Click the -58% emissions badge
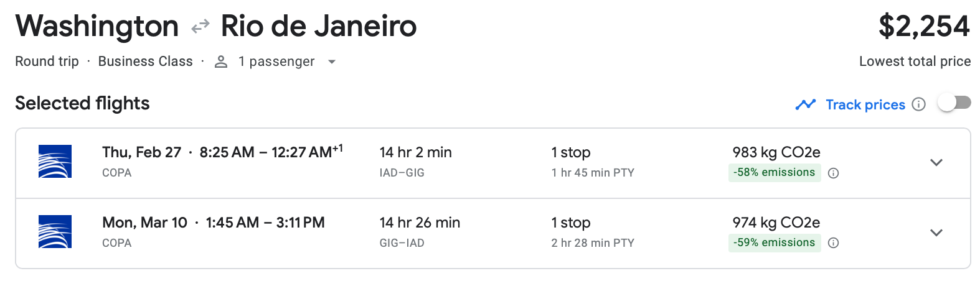The image size is (980, 281). (774, 172)
